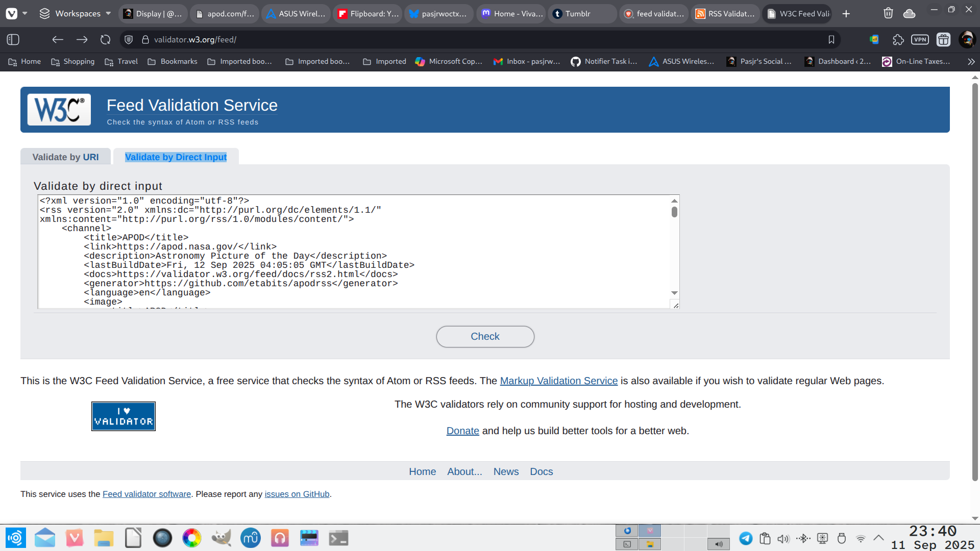Open the calendar toolbar icon
Image resolution: width=980 pixels, height=551 pixels.
tap(943, 39)
